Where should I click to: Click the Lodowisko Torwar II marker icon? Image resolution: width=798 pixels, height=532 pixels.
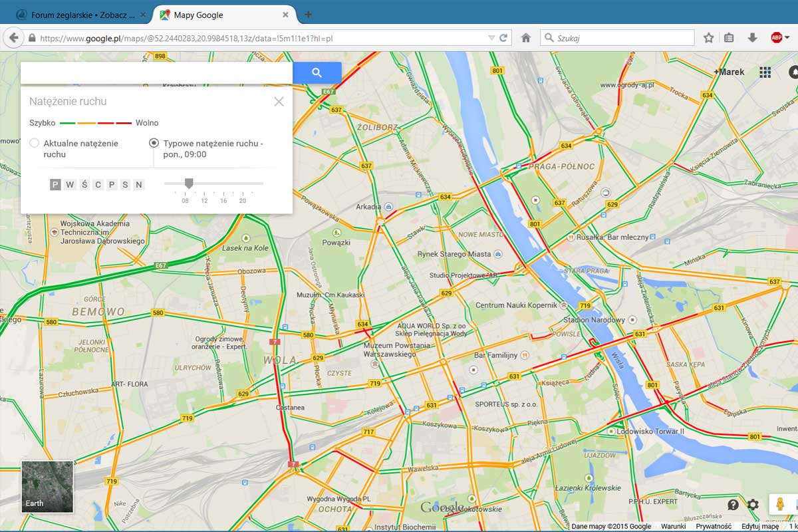coord(610,432)
